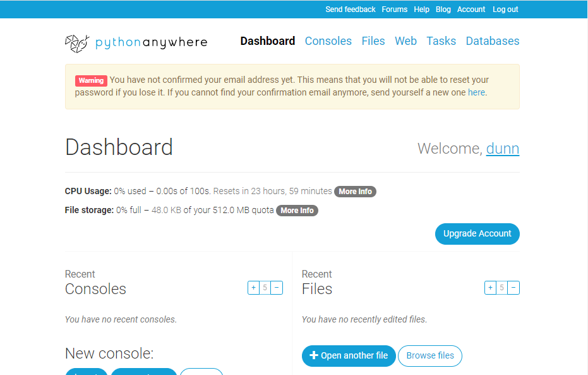Screen dimensions: 588x375
Task: Click Log out
Action: (x=505, y=9)
